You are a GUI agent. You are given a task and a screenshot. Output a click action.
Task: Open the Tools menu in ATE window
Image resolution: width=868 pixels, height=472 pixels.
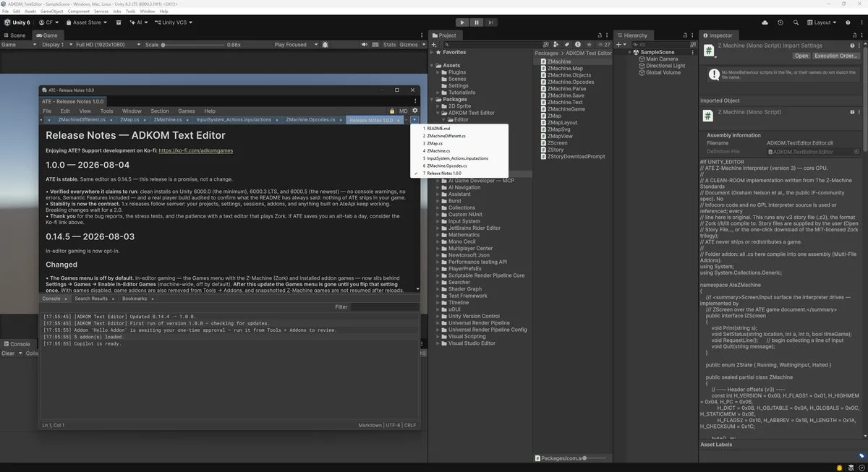pyautogui.click(x=106, y=111)
